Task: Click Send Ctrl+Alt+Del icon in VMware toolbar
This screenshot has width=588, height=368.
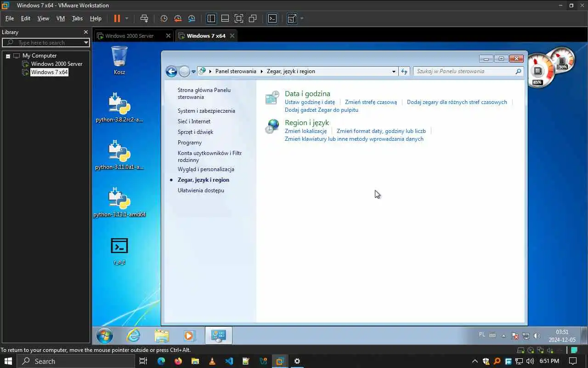Action: tap(144, 18)
